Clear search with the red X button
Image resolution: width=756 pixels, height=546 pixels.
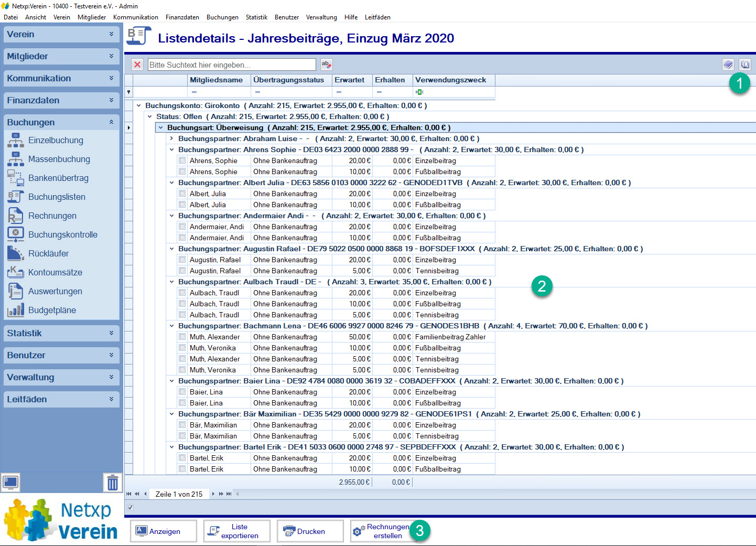(137, 65)
